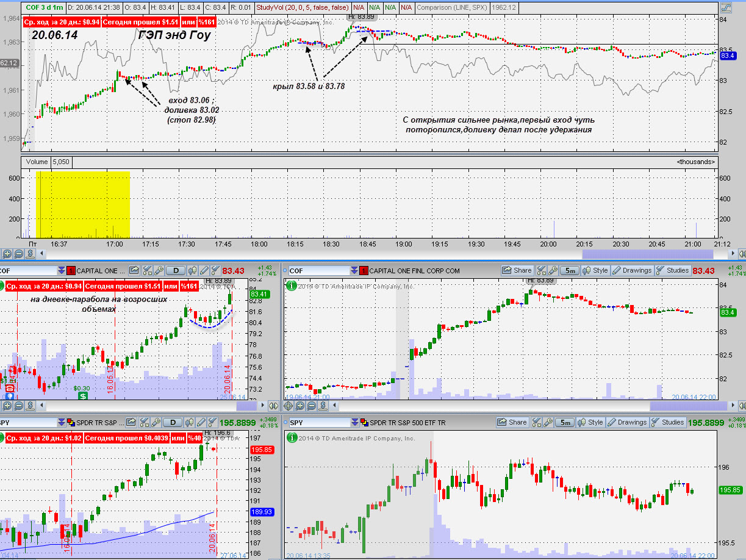Click candlestick style icon in left COF daily chart
This screenshot has height=560, width=746.
coord(193,270)
